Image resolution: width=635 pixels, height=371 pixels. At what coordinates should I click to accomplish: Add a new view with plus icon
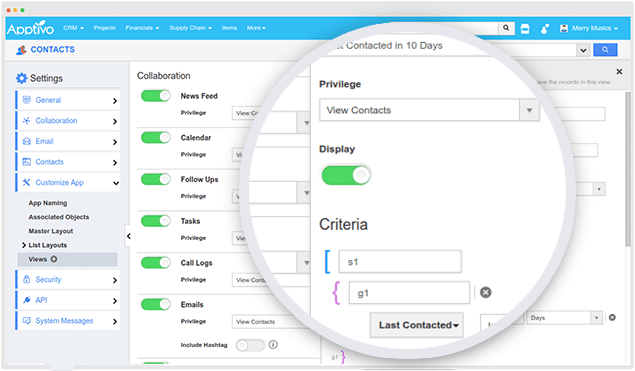coord(54,259)
